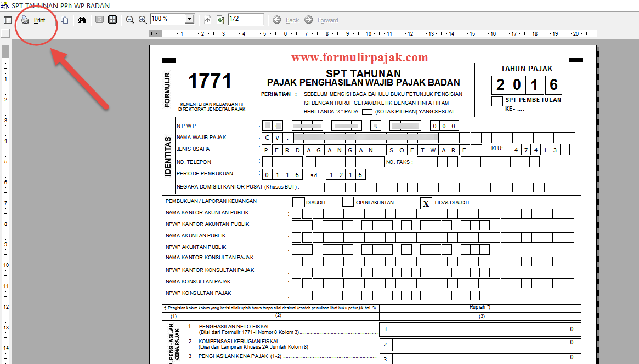Image resolution: width=639 pixels, height=364 pixels.
Task: Click the TAHUN PAJAK label
Action: (527, 69)
